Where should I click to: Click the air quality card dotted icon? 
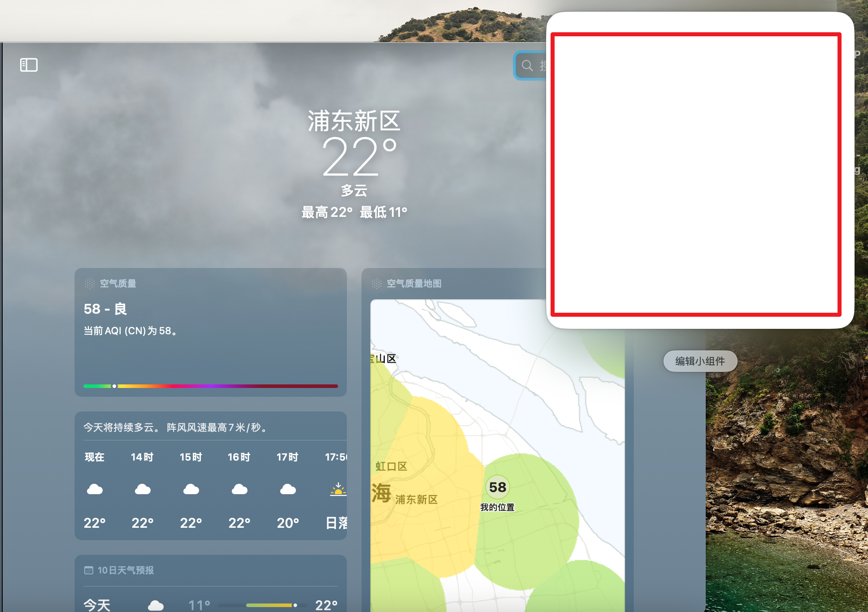pyautogui.click(x=90, y=284)
